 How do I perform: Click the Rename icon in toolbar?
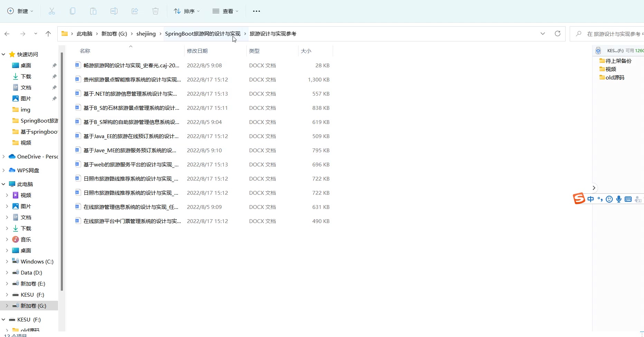114,11
